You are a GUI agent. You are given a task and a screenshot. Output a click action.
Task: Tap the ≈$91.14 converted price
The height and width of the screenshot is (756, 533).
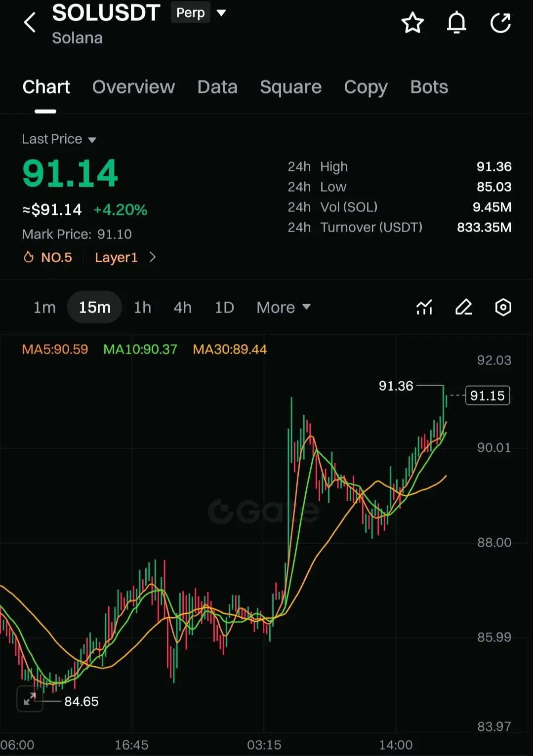tap(52, 210)
